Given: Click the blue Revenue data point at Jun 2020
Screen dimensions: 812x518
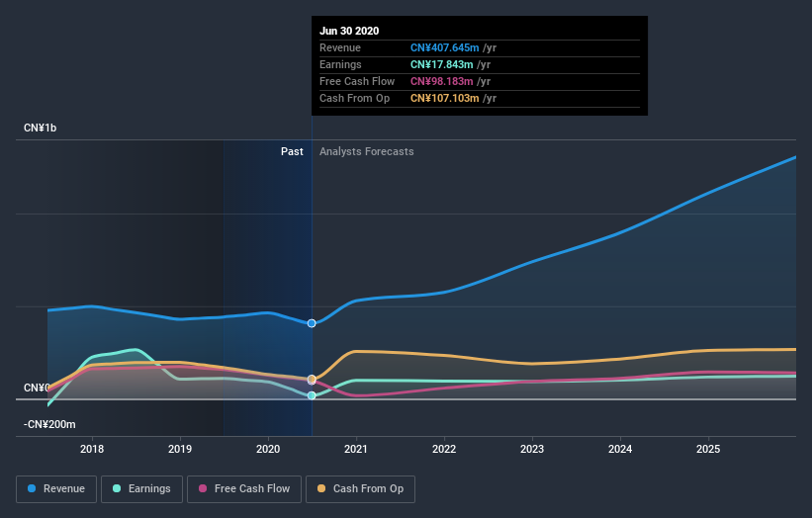Looking at the screenshot, I should pyautogui.click(x=312, y=323).
